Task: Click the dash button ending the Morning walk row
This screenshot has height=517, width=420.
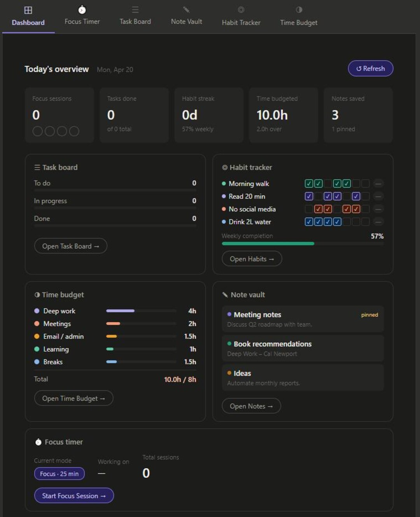Action: (378, 184)
